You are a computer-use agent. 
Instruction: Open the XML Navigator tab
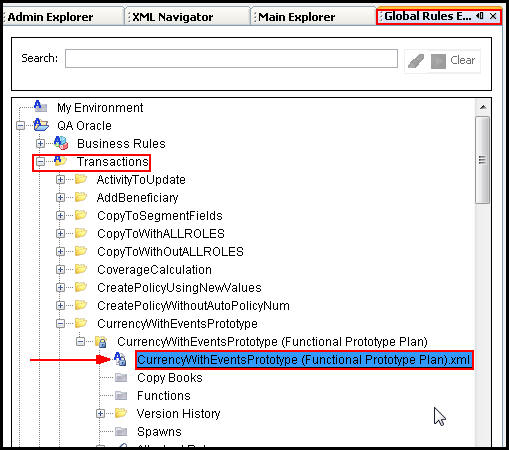click(x=173, y=17)
